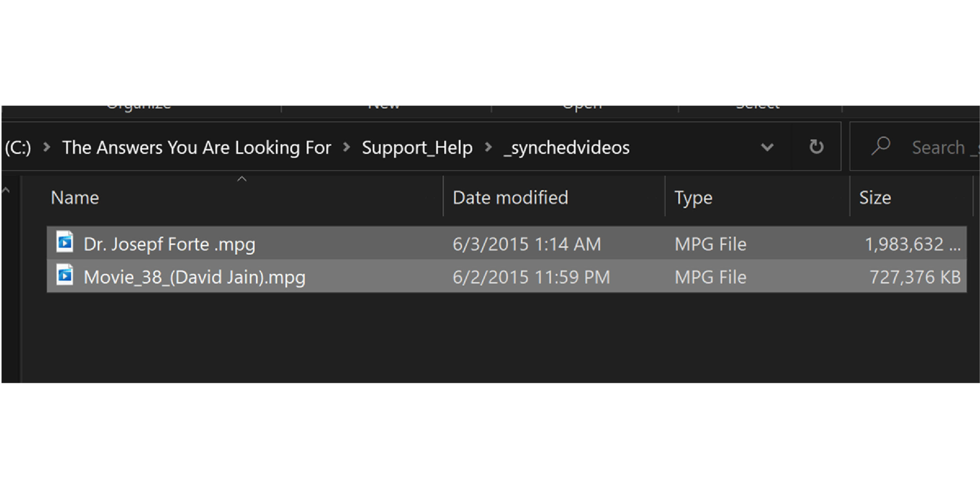Select Movie_38_(David Jain).mpg file

(194, 277)
